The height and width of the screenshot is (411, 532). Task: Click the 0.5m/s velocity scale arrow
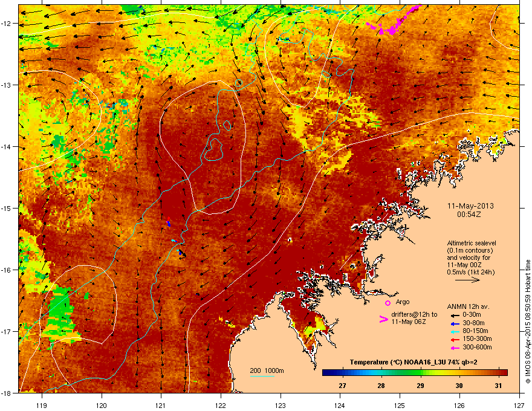(x=467, y=280)
